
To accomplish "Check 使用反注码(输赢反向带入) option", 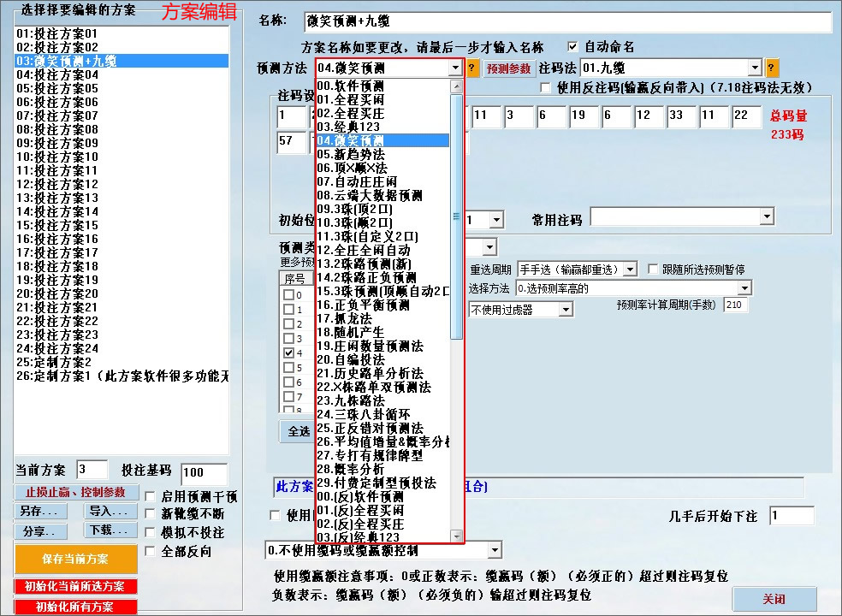I will click(x=545, y=87).
